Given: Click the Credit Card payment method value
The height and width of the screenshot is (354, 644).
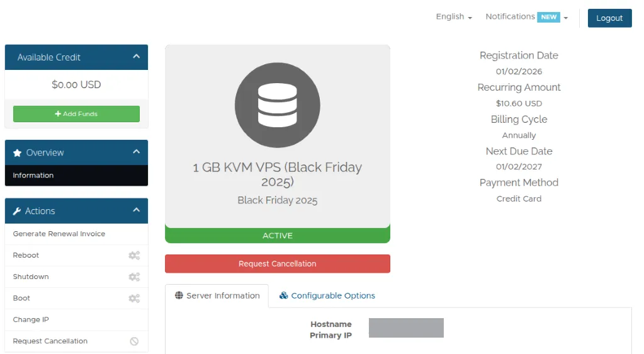Looking at the screenshot, I should click(519, 199).
